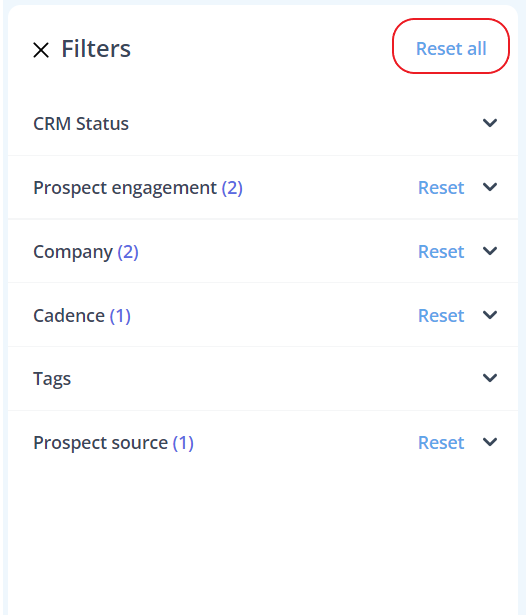Image resolution: width=532 pixels, height=615 pixels.
Task: Reset the Company filter
Action: tap(441, 251)
